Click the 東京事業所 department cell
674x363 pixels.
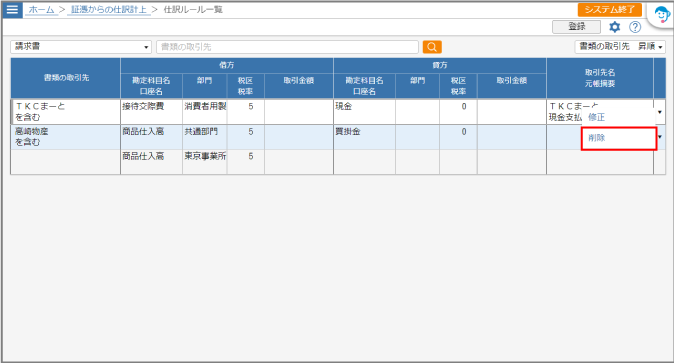(x=205, y=162)
